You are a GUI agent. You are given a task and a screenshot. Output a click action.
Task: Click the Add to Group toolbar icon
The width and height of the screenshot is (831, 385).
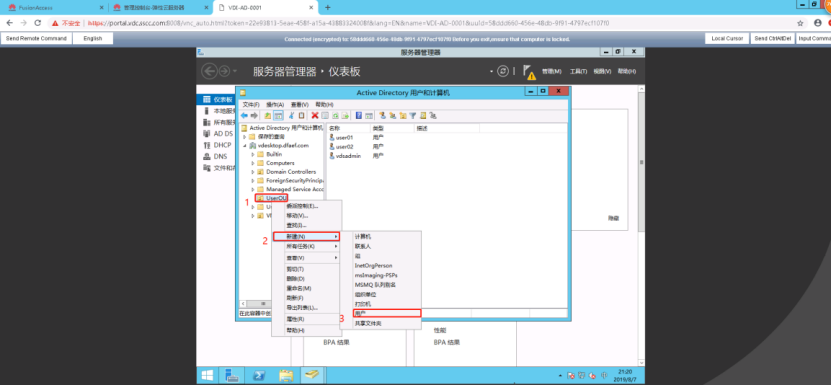pyautogui.click(x=433, y=116)
